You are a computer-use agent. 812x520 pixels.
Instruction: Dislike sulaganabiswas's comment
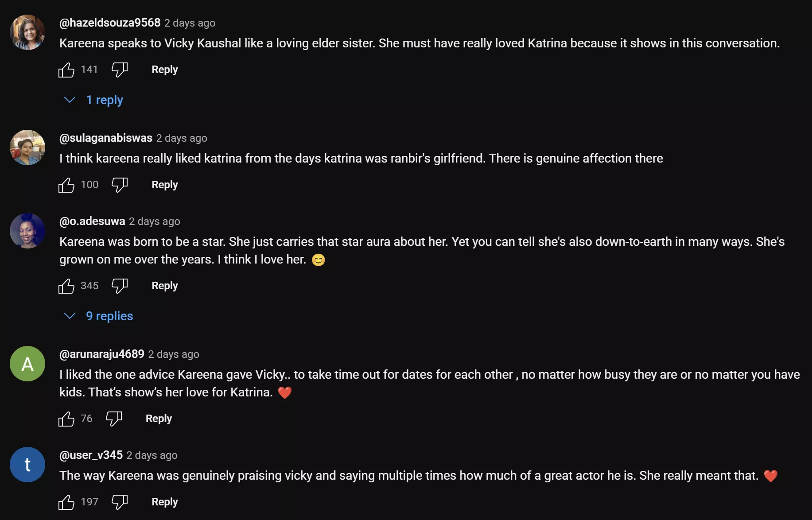[119, 185]
